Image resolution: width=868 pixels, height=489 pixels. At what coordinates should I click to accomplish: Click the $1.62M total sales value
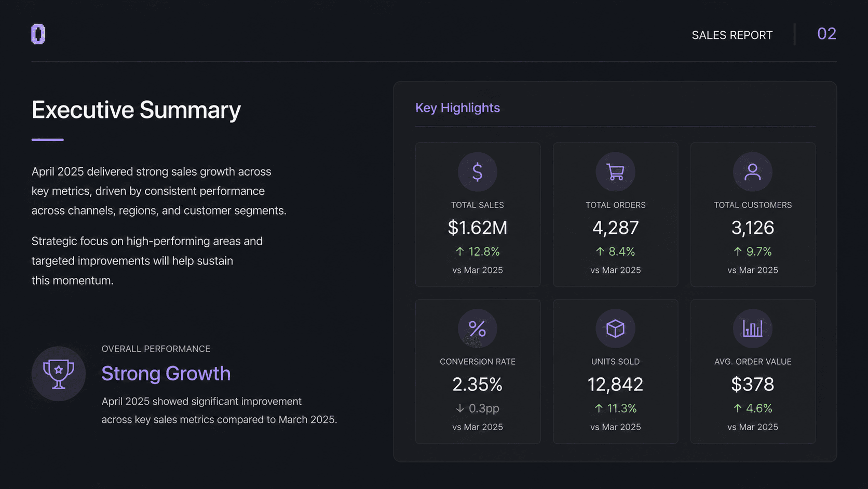pos(478,228)
